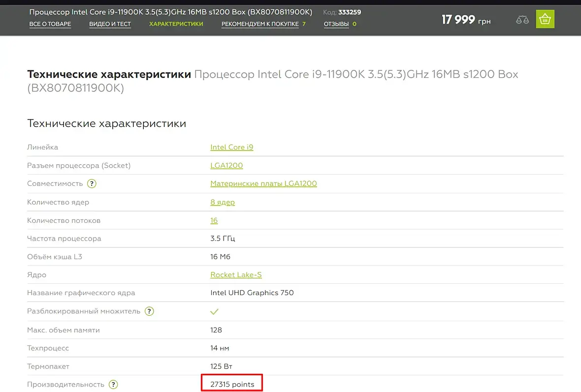Image resolution: width=581 pixels, height=392 pixels.
Task: Click Название графического ядра label
Action: point(81,293)
